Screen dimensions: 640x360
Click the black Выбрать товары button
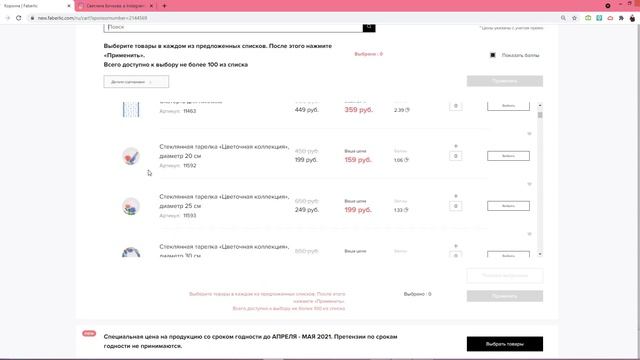point(504,344)
